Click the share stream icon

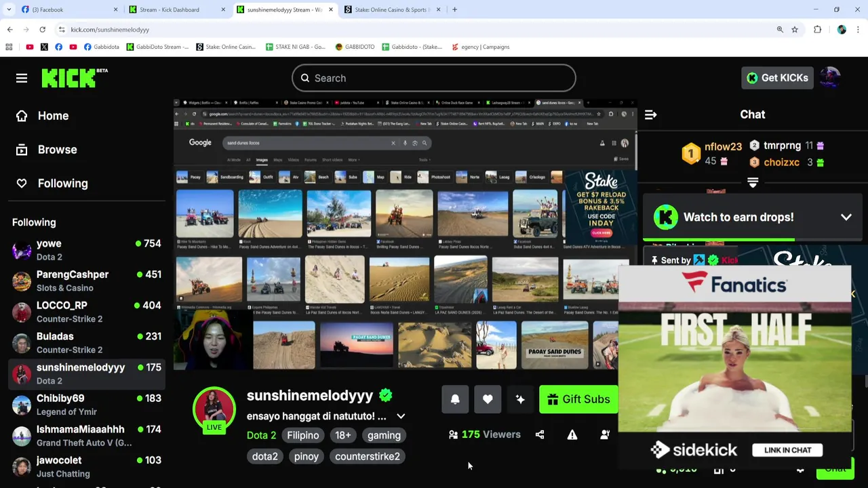(540, 434)
